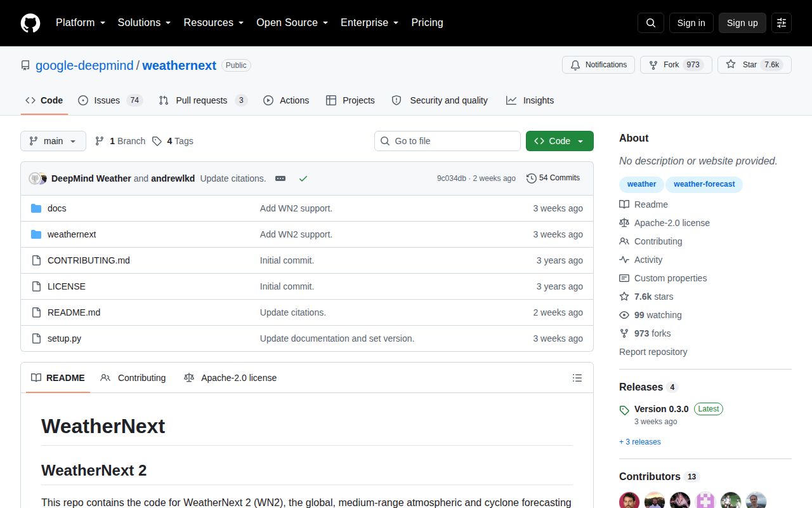The width and height of the screenshot is (812, 508).
Task: Open commit hash 9c034db
Action: [452, 178]
